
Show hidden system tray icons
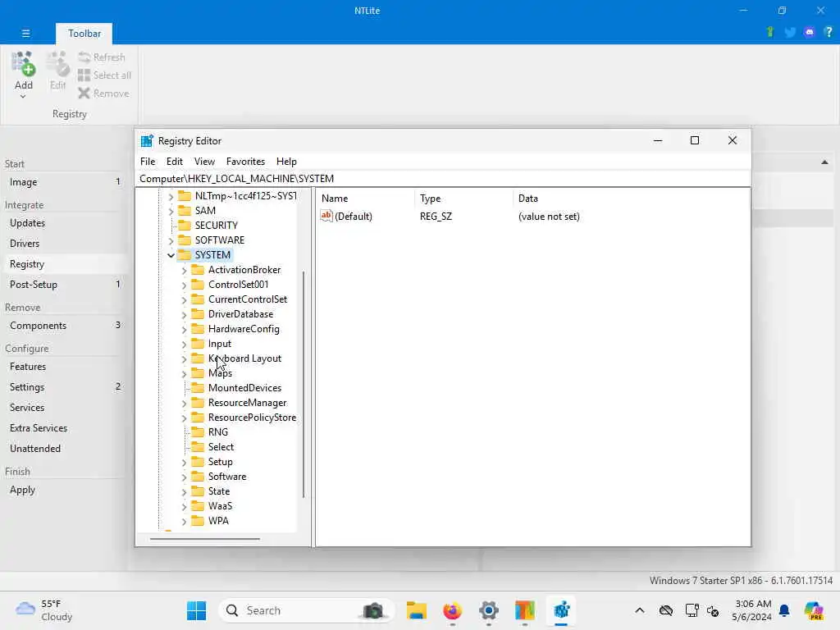[640, 610]
